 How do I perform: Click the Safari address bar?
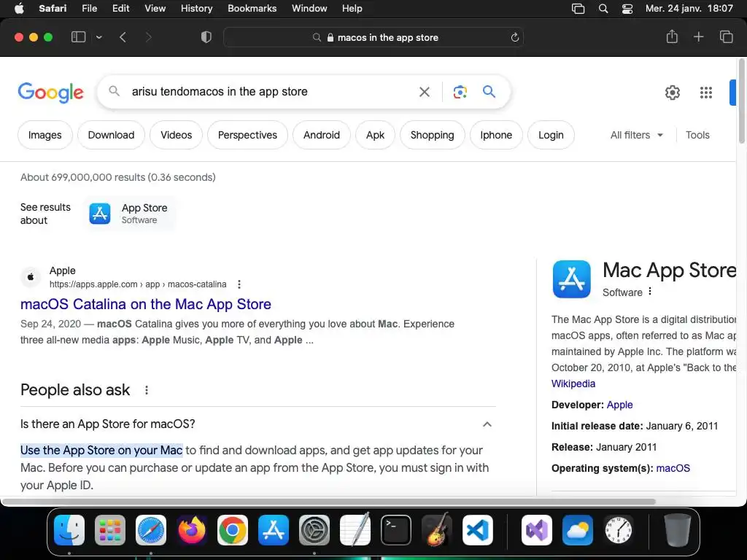[373, 38]
